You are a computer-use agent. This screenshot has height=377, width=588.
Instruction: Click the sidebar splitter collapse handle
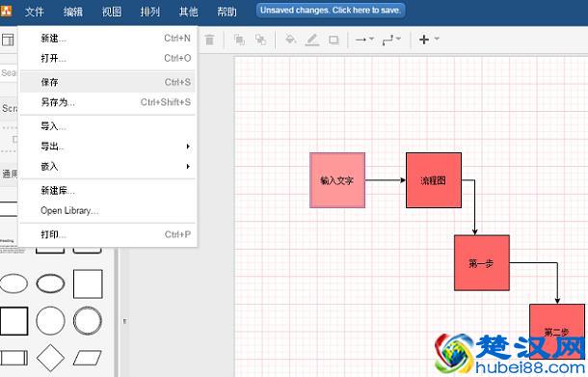coord(124,321)
